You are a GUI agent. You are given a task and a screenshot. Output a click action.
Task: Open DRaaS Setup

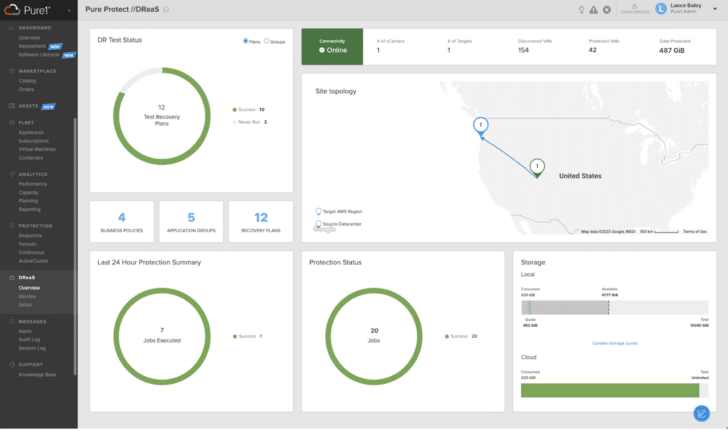[x=26, y=305]
